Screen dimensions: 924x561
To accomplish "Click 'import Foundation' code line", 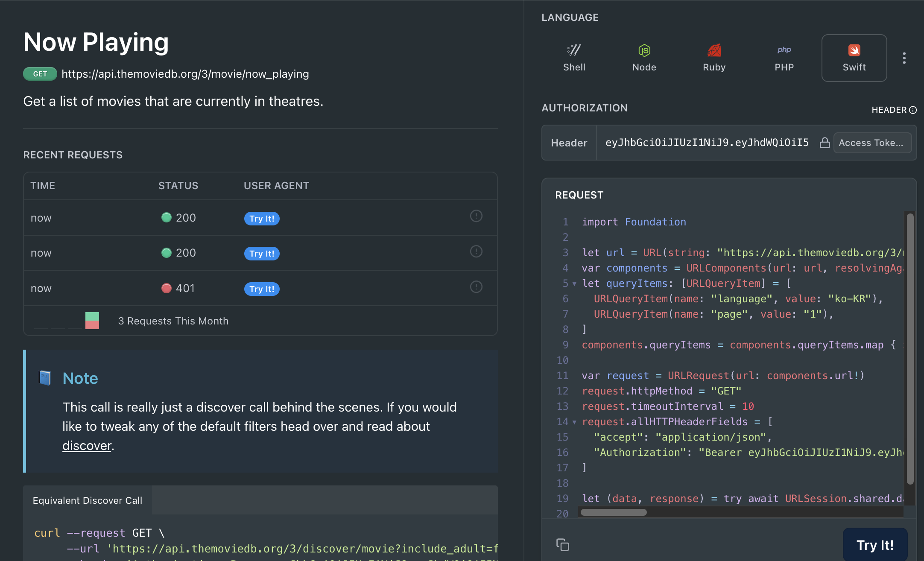I will point(634,222).
